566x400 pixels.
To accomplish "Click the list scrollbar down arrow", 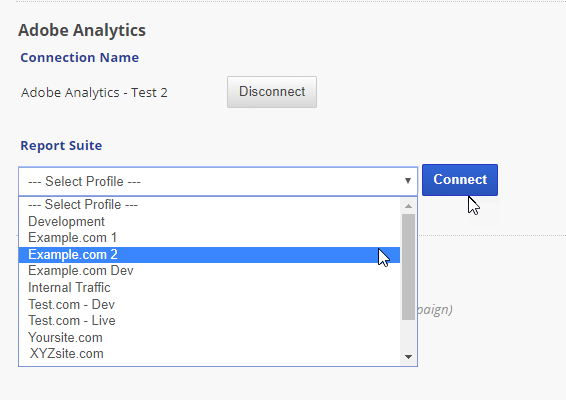I will (x=409, y=357).
